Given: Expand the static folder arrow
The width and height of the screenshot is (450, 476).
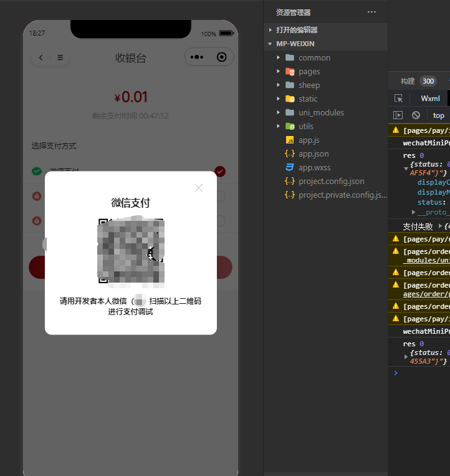Looking at the screenshot, I should tap(278, 99).
